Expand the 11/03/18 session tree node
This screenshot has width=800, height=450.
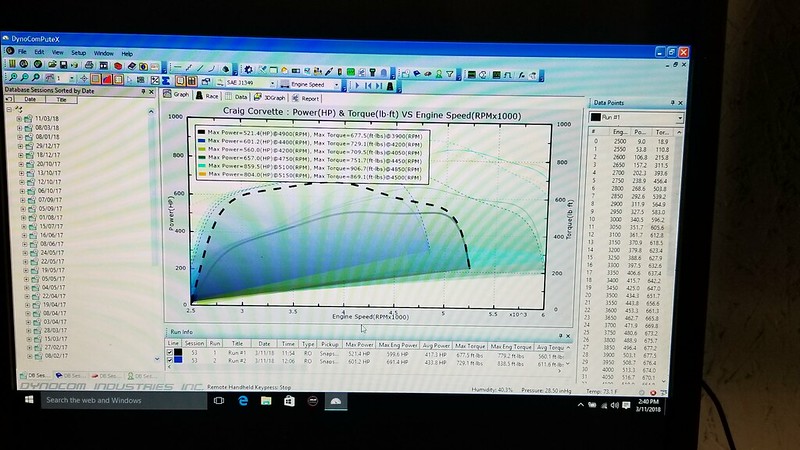[x=19, y=118]
